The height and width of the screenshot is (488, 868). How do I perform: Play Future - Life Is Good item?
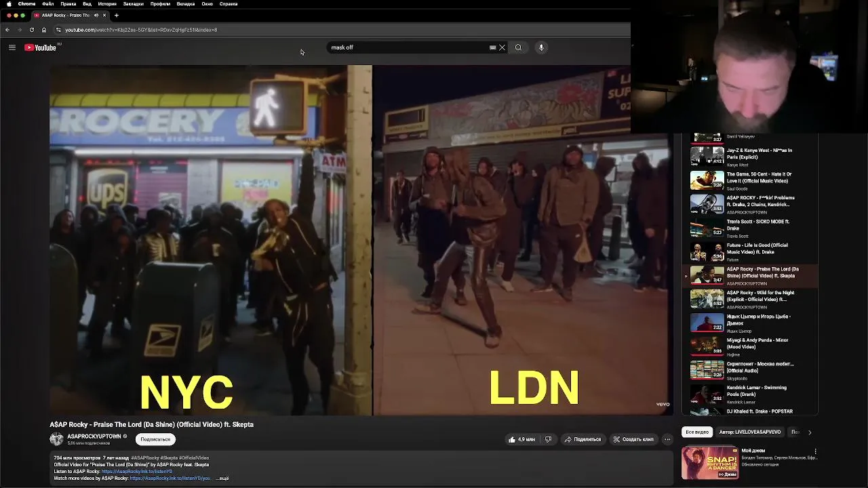point(750,251)
